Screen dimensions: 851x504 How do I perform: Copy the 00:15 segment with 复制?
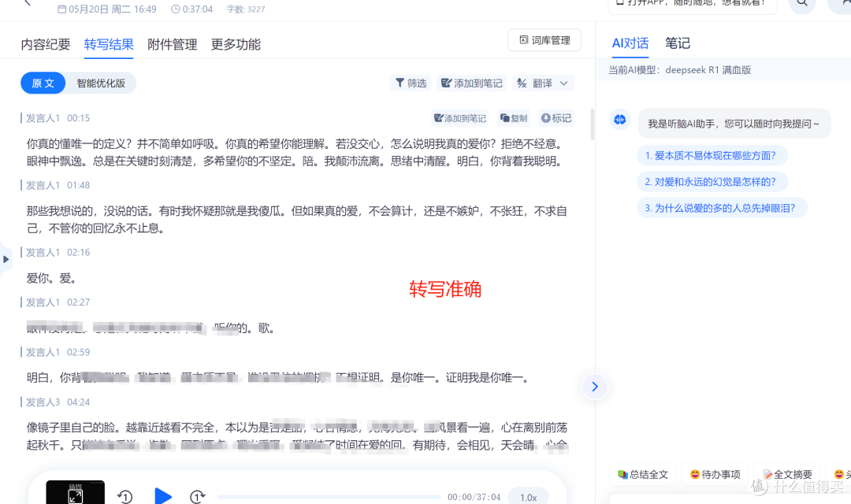(x=514, y=118)
